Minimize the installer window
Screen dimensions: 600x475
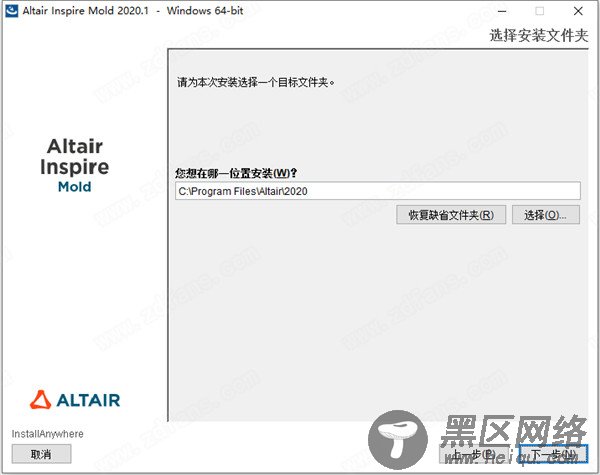(502, 11)
